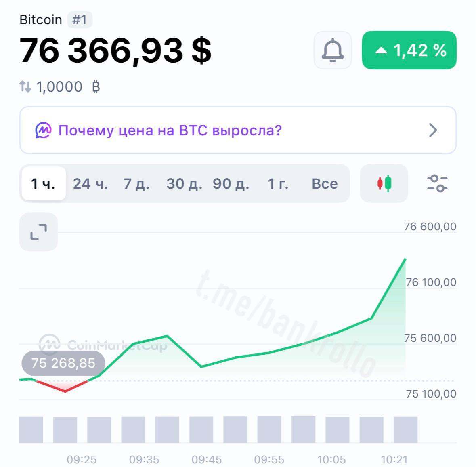The width and height of the screenshot is (476, 467).
Task: Expand chart to fullscreen
Action: (x=38, y=232)
